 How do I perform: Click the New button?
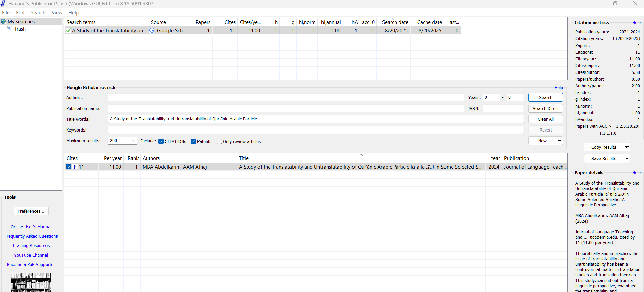pyautogui.click(x=542, y=141)
